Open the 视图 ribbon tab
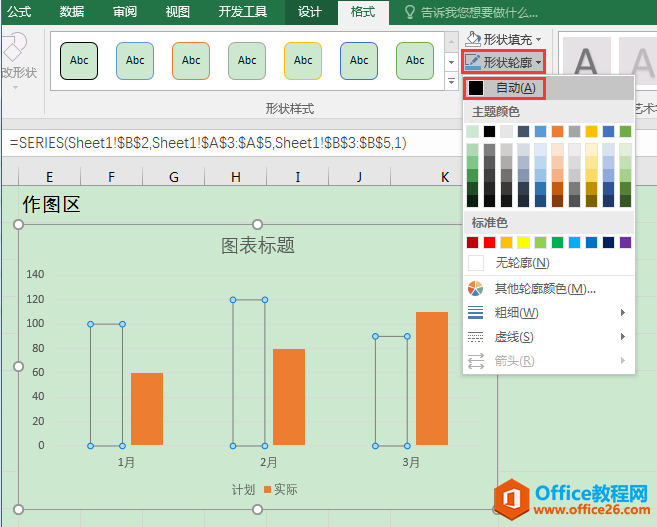The image size is (657, 527). 178,12
